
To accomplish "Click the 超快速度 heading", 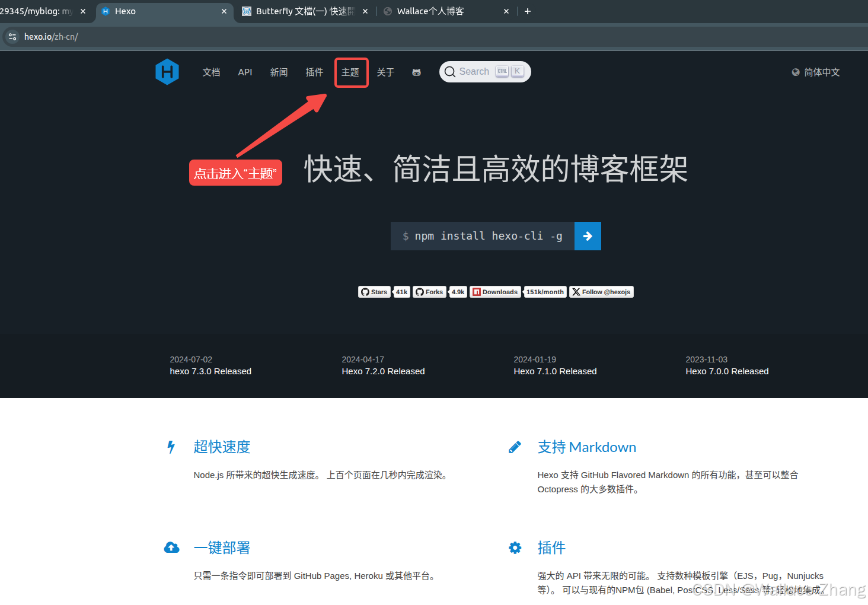I will [222, 447].
